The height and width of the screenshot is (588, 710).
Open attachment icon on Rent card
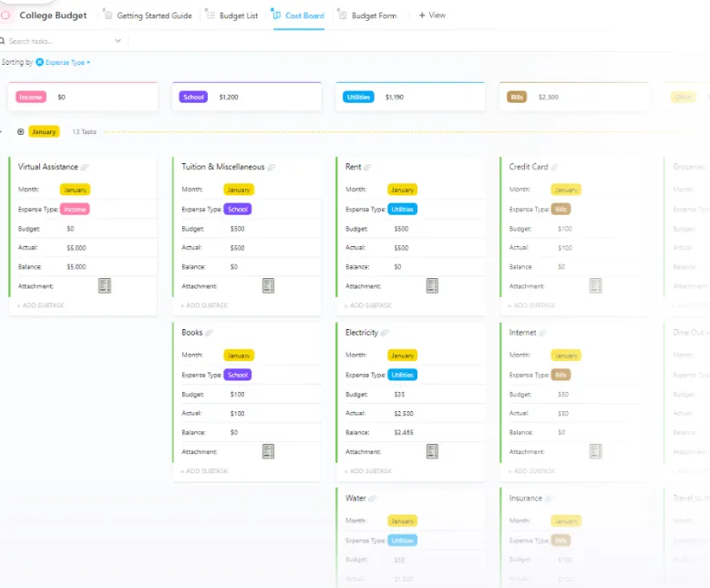432,286
